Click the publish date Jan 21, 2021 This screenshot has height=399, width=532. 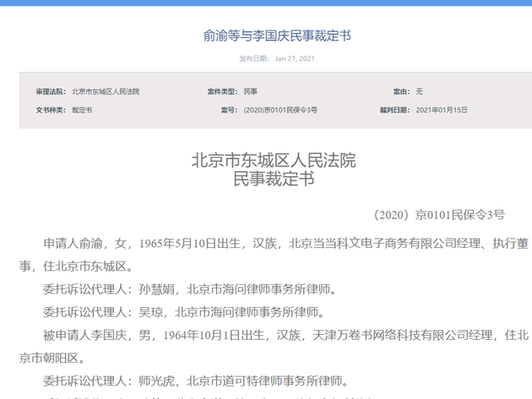click(x=295, y=58)
